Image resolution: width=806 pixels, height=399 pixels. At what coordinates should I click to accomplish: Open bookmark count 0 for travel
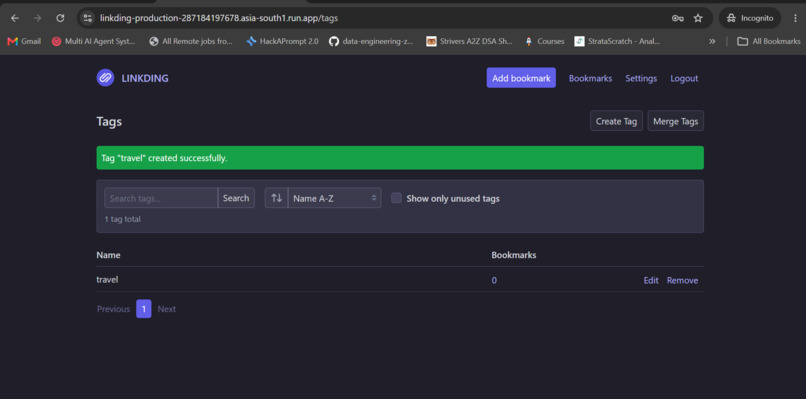pyautogui.click(x=494, y=280)
